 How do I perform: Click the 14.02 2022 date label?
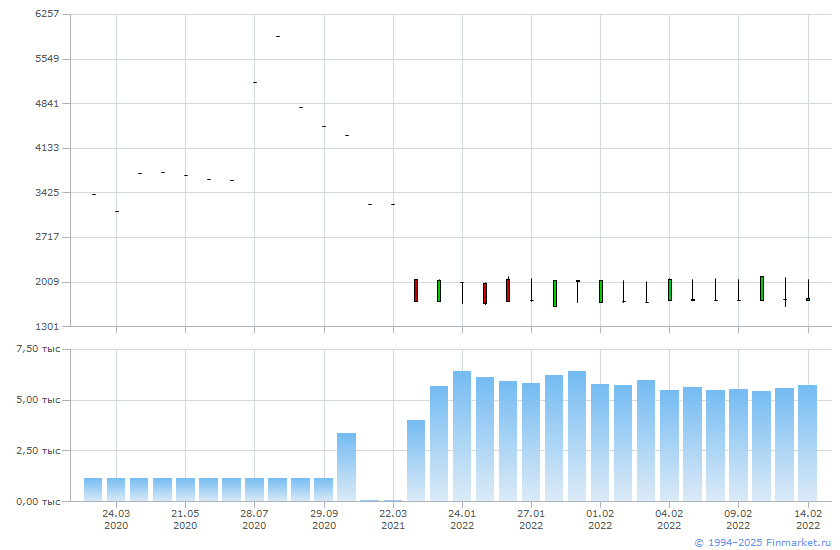pos(808,519)
